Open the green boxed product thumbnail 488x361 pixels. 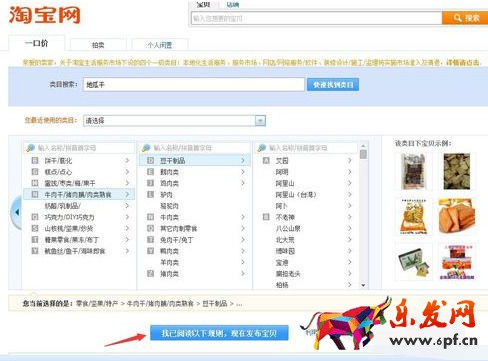point(413,262)
